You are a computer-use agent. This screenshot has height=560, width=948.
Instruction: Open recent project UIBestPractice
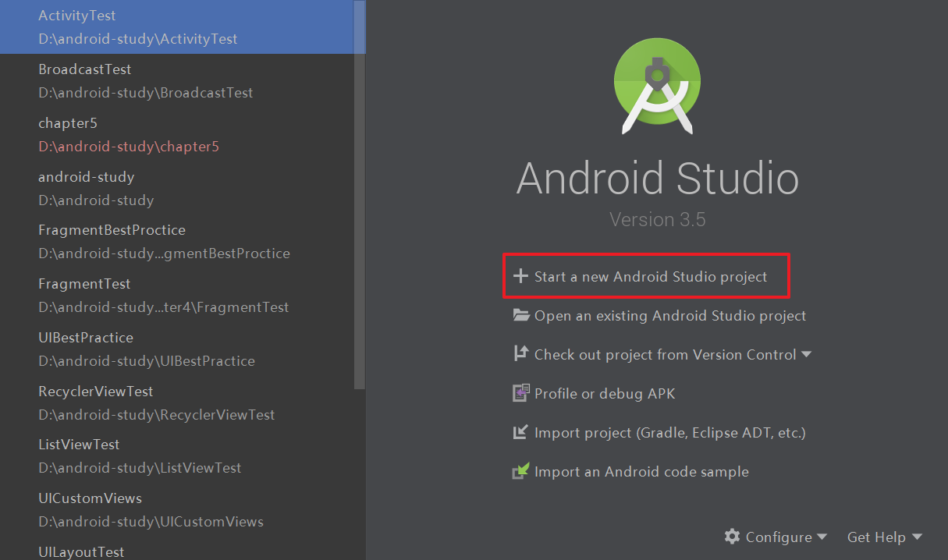(177, 349)
